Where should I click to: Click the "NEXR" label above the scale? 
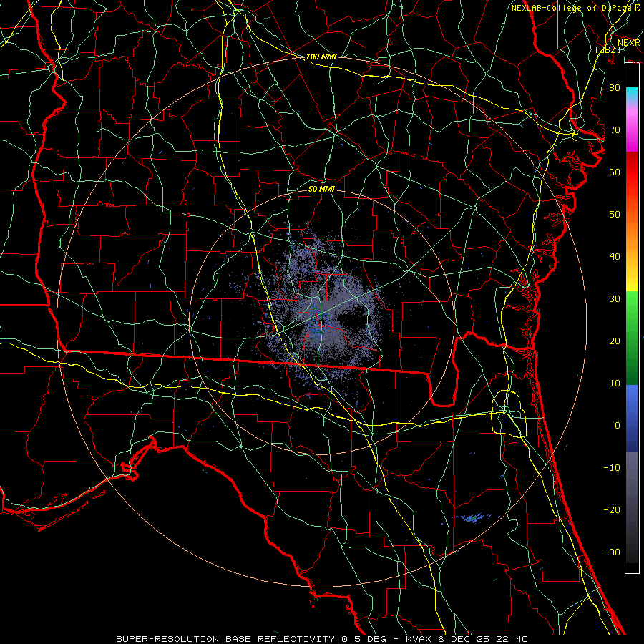click(x=628, y=42)
